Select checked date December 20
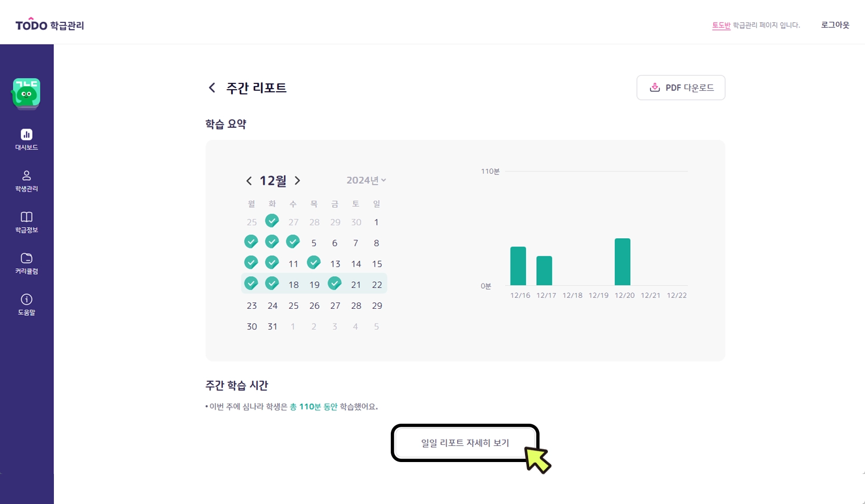 click(x=335, y=283)
